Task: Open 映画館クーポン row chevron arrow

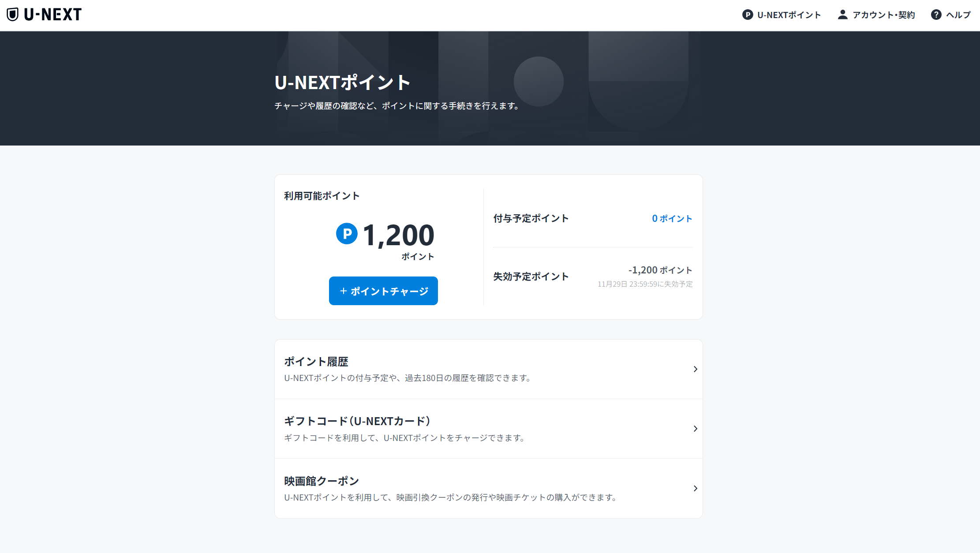Action: coord(695,488)
